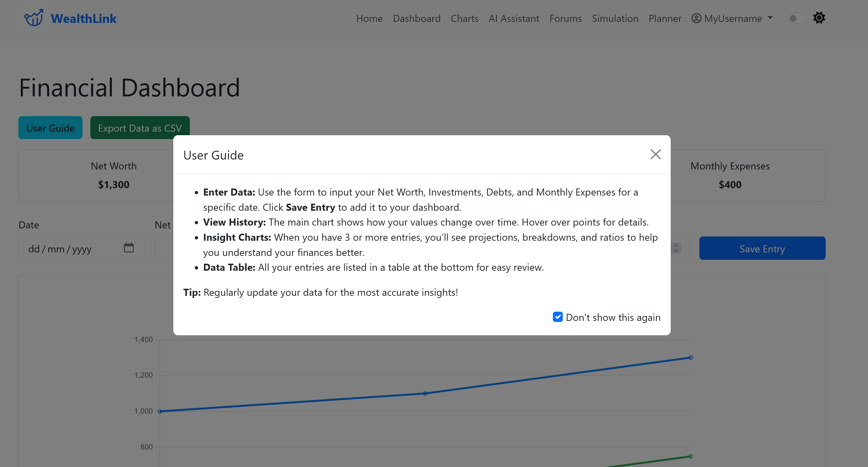Screen dimensions: 868x467
Task: Click the last blue chart data point
Action: (x=691, y=358)
